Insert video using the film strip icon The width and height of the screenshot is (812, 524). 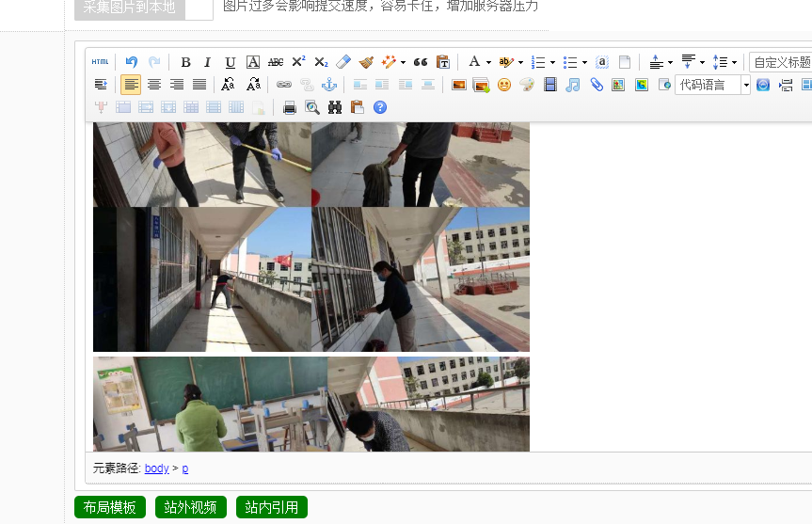550,85
